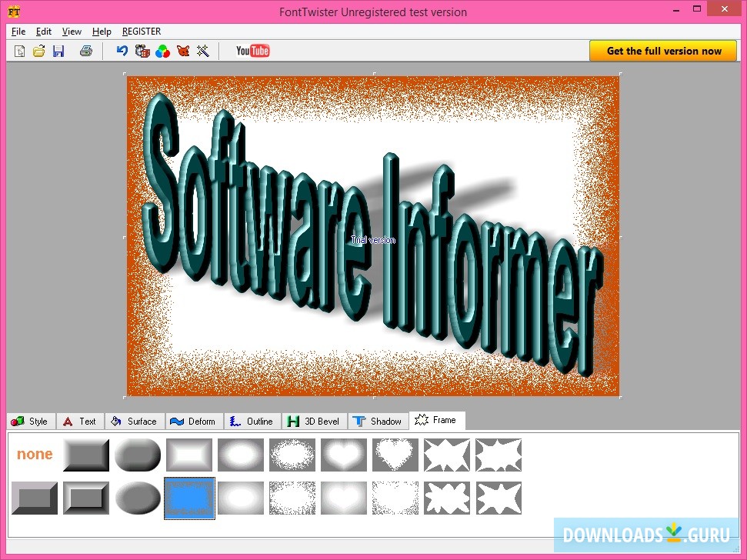The image size is (747, 560).
Task: Select bottom-row soft square fade frame
Action: click(x=241, y=498)
